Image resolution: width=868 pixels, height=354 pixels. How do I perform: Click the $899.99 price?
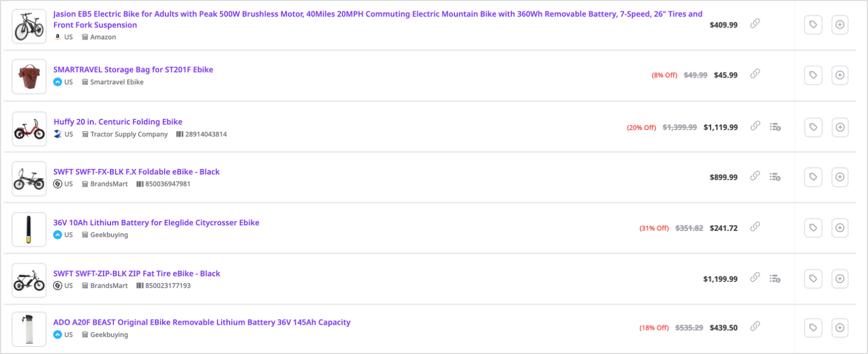723,177
